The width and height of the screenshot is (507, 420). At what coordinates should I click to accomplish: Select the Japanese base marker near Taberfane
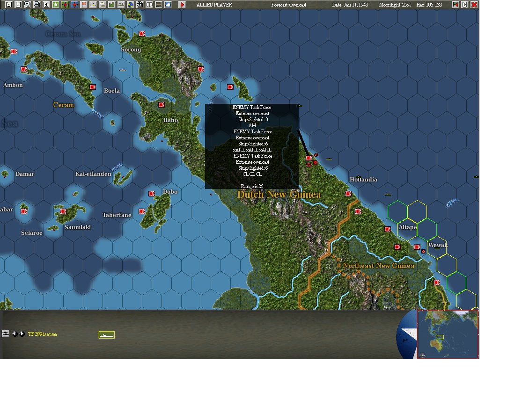(x=142, y=211)
